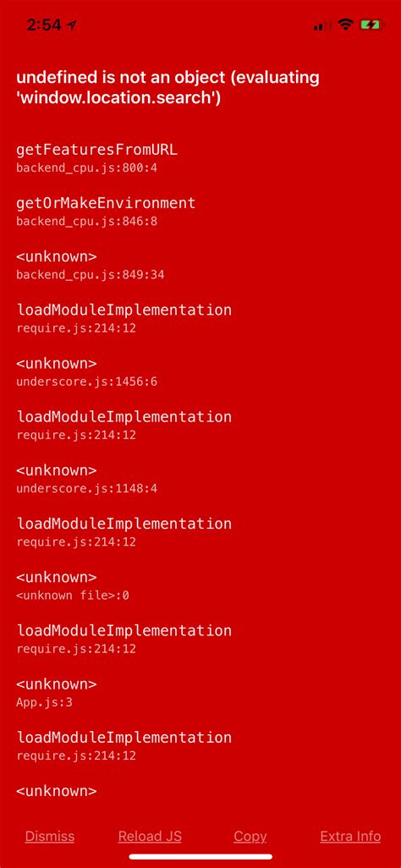Tap the backend_cpu.js:800:4 file reference

click(x=87, y=168)
